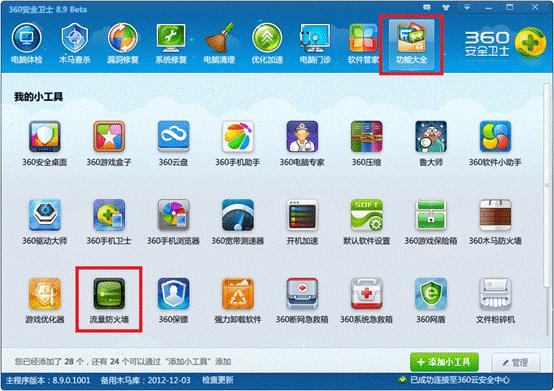Launch 游戏优化器
The width and height of the screenshot is (554, 391).
point(45,301)
